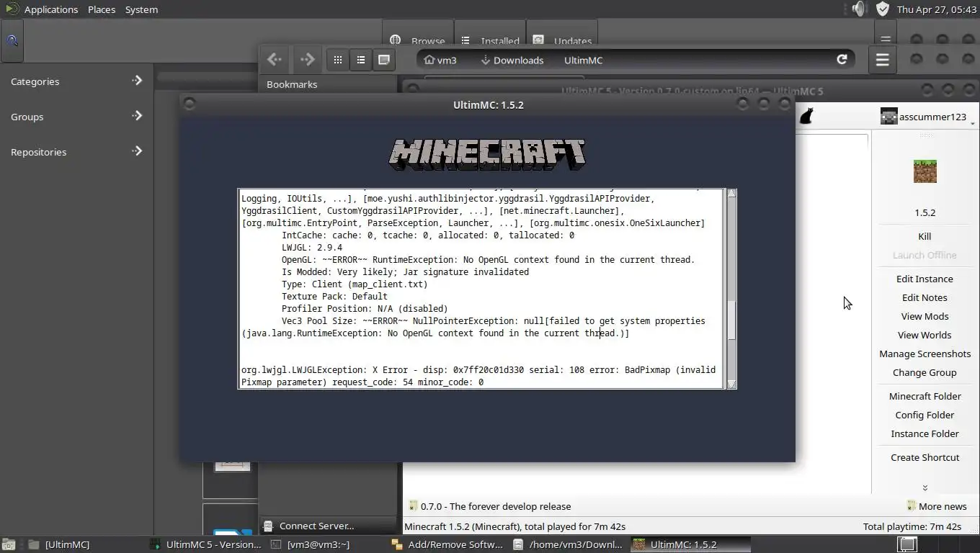The width and height of the screenshot is (980, 553).
Task: Click the Total playtime status text
Action: [x=912, y=526]
